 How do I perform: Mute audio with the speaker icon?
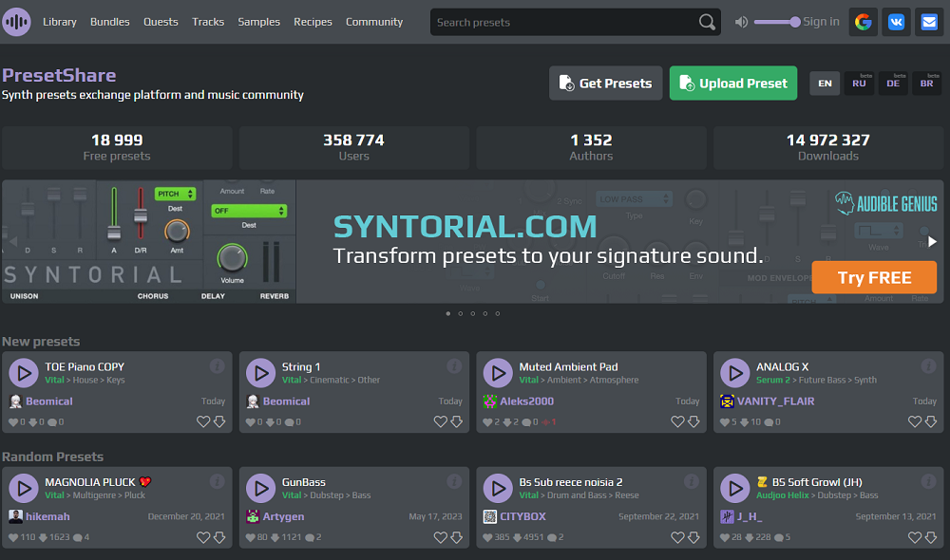click(x=741, y=22)
